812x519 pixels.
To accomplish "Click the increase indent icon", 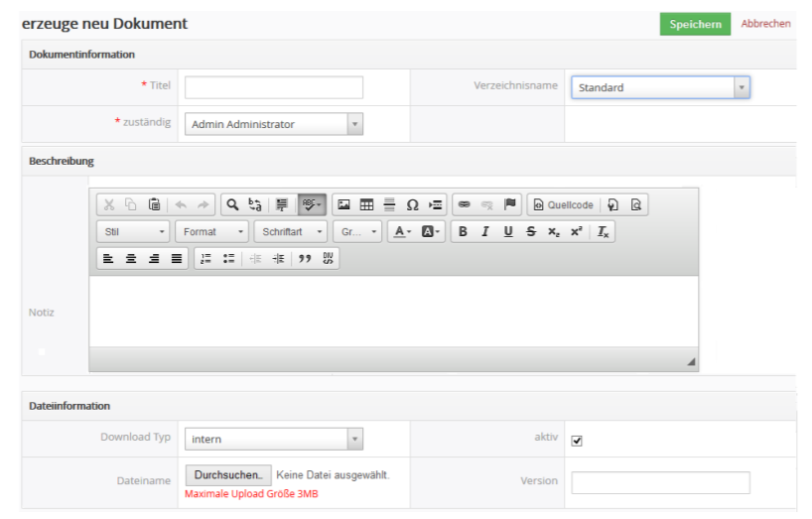I will tap(279, 259).
